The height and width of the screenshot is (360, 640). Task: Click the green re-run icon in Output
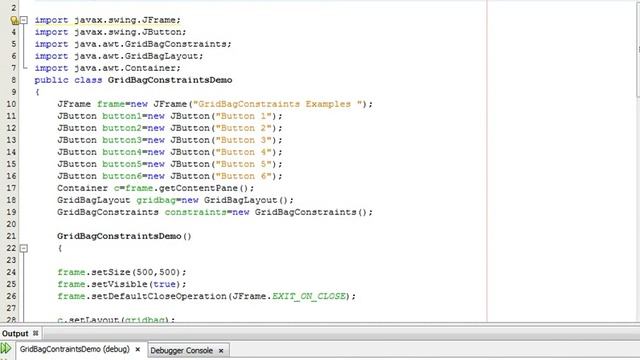[x=6, y=349]
